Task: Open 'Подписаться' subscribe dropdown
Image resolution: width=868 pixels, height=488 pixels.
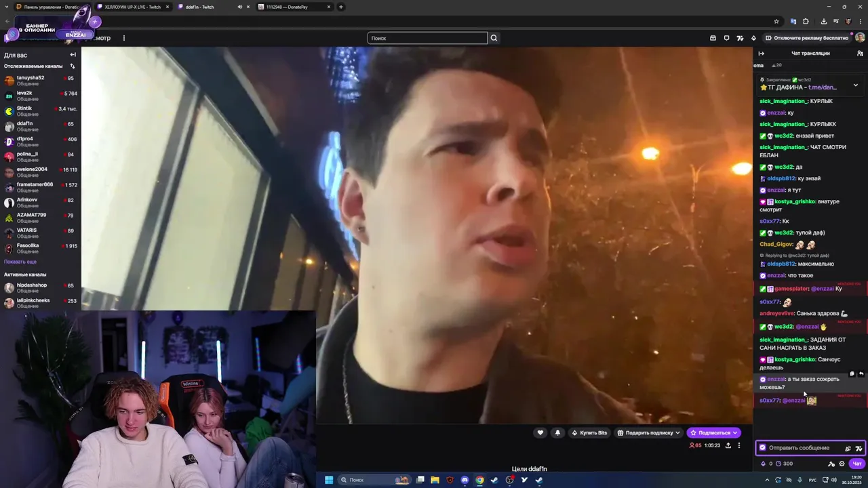Action: click(x=713, y=432)
